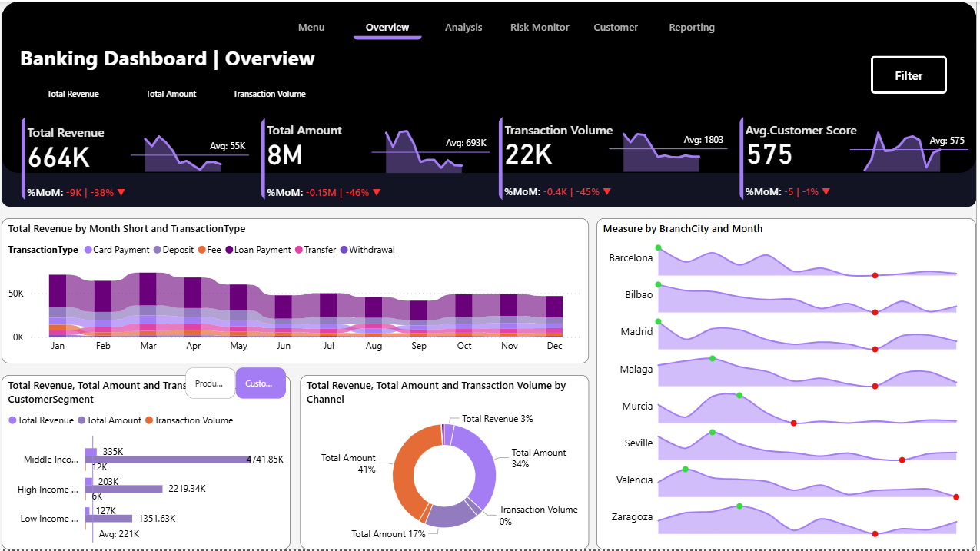
Task: Click the red down-arrow in Avg.Customer Score MoM
Action: pyautogui.click(x=826, y=192)
